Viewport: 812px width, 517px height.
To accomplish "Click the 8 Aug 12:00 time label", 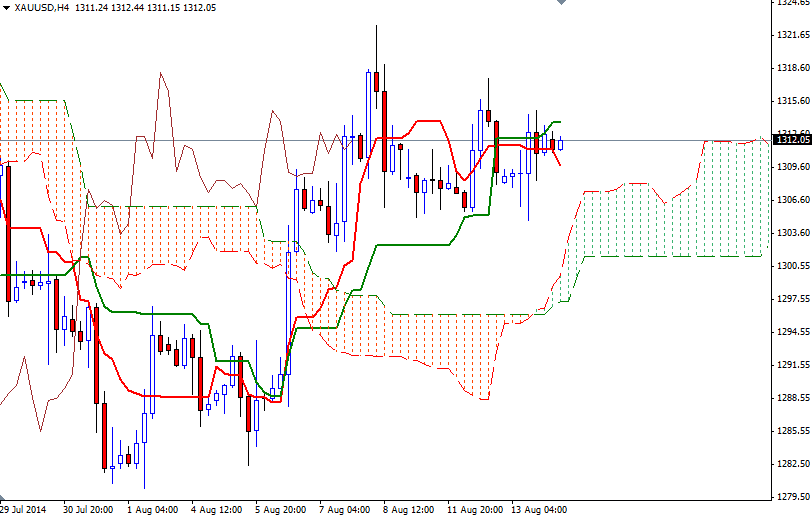I will [x=409, y=510].
